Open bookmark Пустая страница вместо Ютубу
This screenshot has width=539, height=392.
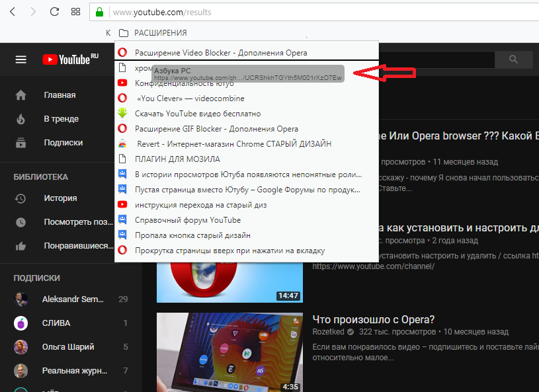pyautogui.click(x=247, y=189)
